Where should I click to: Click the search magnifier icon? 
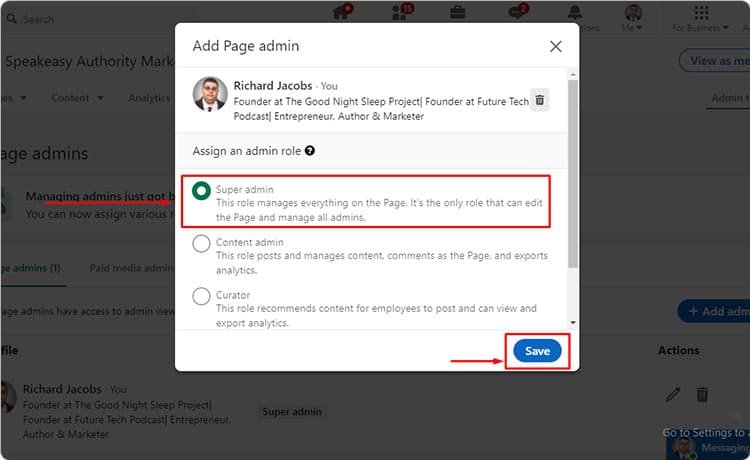point(11,19)
